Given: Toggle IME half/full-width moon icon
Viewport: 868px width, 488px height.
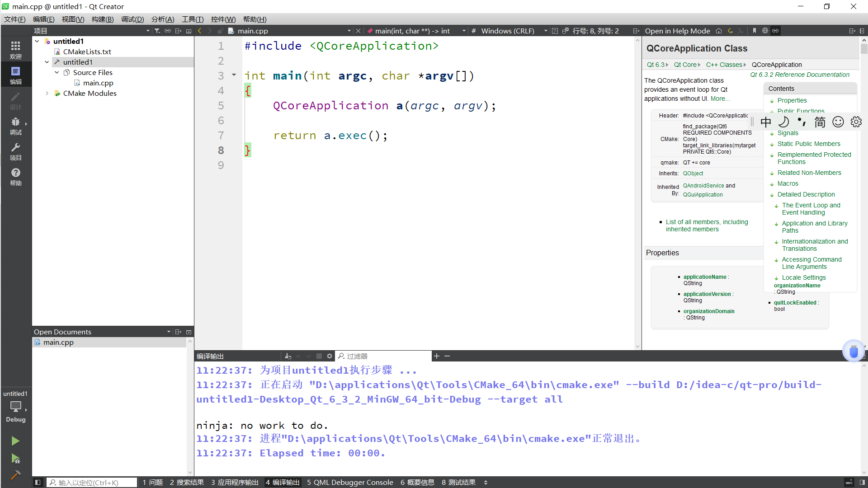Looking at the screenshot, I should pos(784,122).
